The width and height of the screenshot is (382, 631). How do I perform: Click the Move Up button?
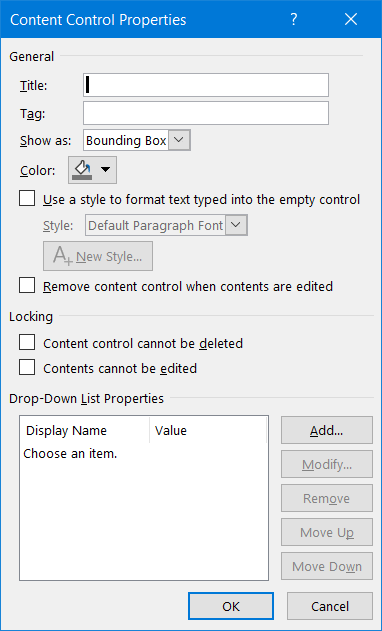[x=327, y=532]
